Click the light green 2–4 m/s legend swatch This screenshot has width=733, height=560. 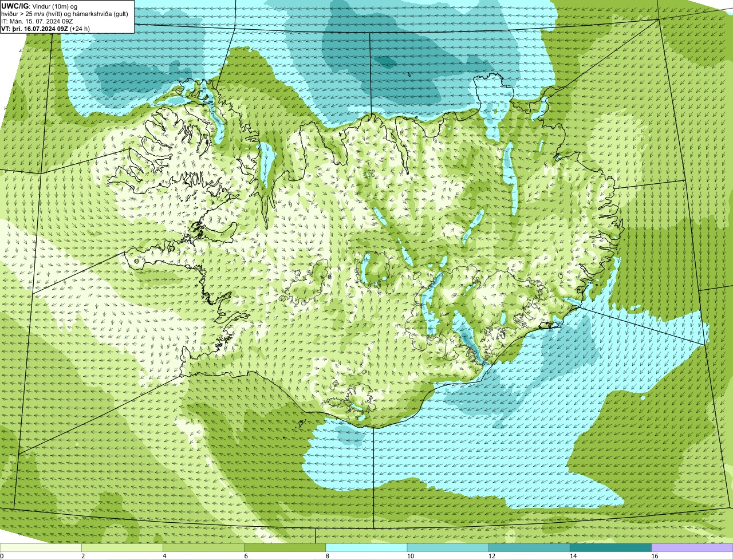pos(122,548)
